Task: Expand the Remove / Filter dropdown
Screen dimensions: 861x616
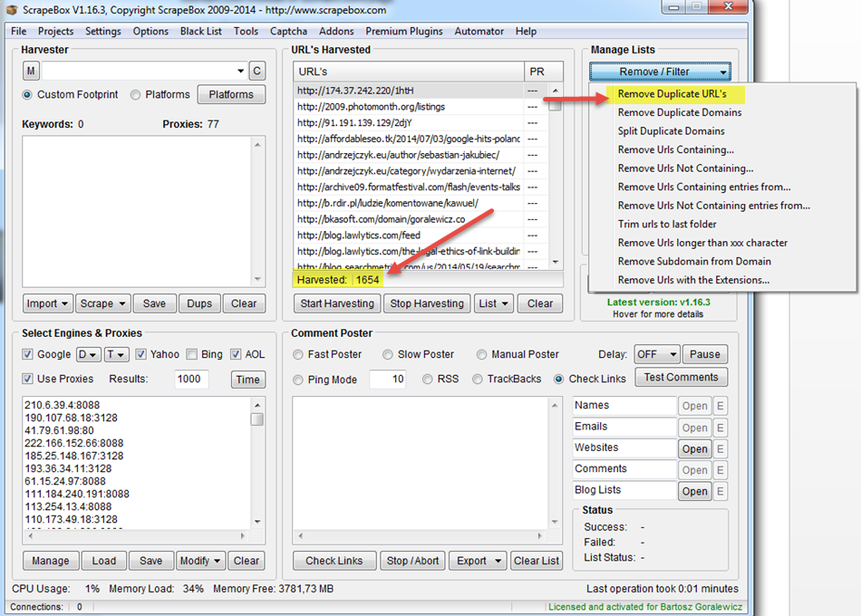Action: (660, 72)
